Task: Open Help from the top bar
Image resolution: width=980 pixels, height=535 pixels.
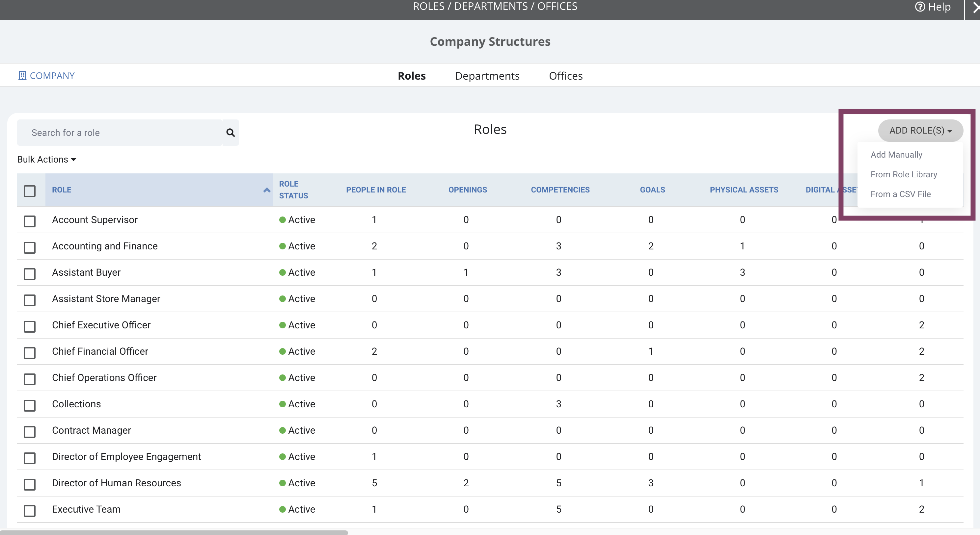Action: [933, 7]
